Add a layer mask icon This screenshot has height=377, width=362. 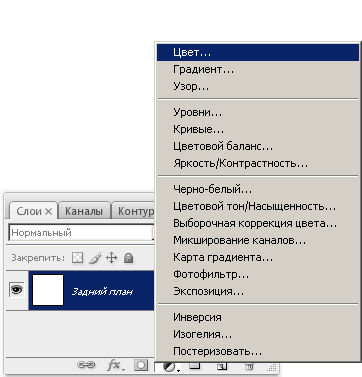pyautogui.click(x=141, y=365)
